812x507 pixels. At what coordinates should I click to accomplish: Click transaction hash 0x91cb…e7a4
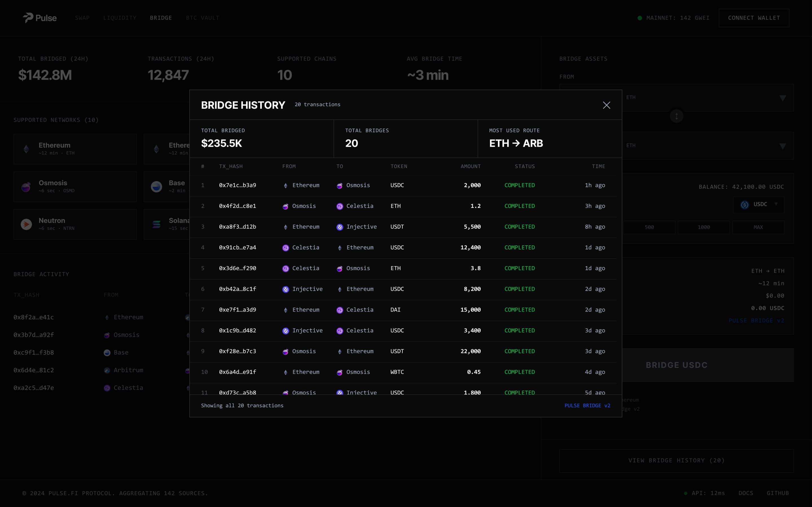pos(237,248)
